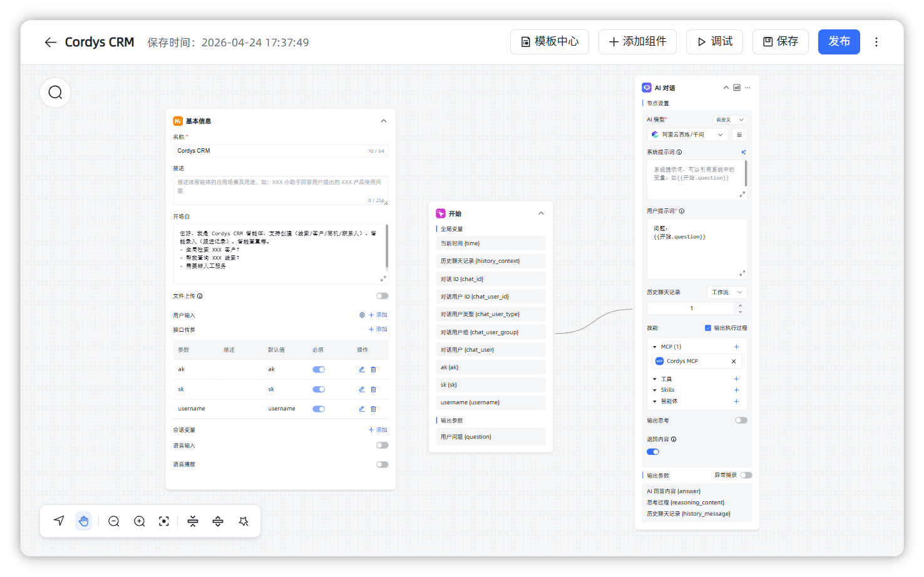Edit the username parameter row
Screen dimensions: 924x577
coord(362,409)
